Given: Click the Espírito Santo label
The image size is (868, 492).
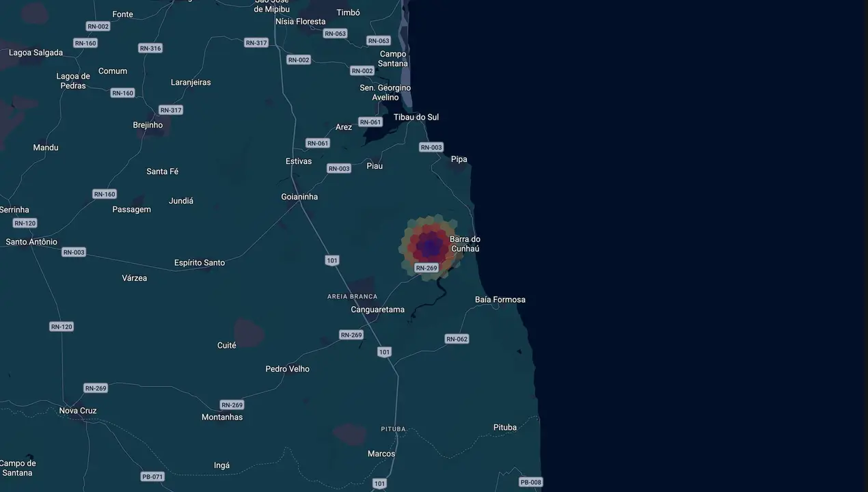Looking at the screenshot, I should point(200,262).
